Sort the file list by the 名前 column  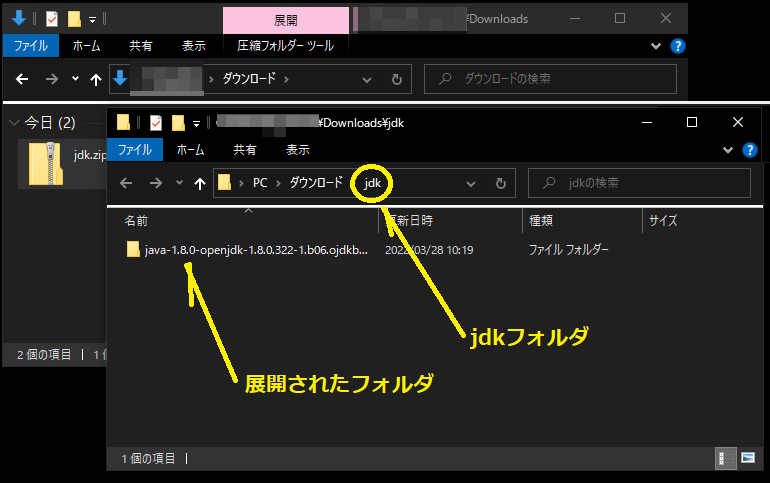pos(136,221)
